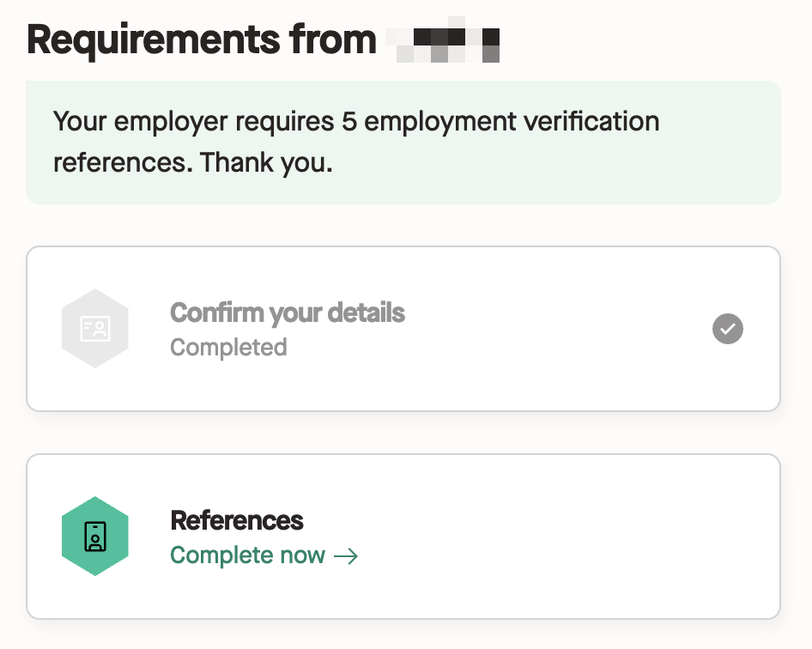Image resolution: width=812 pixels, height=649 pixels.
Task: Open the Complete now link
Action: coord(264,555)
